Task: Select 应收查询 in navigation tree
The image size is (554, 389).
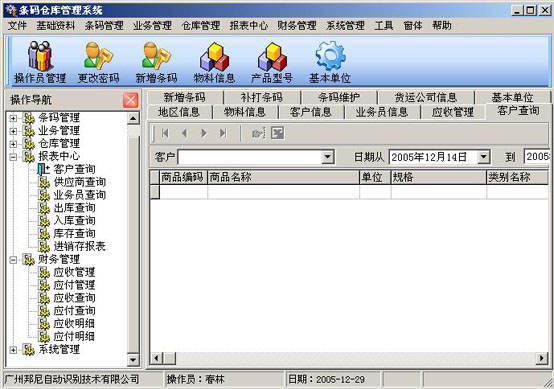Action: [x=74, y=298]
